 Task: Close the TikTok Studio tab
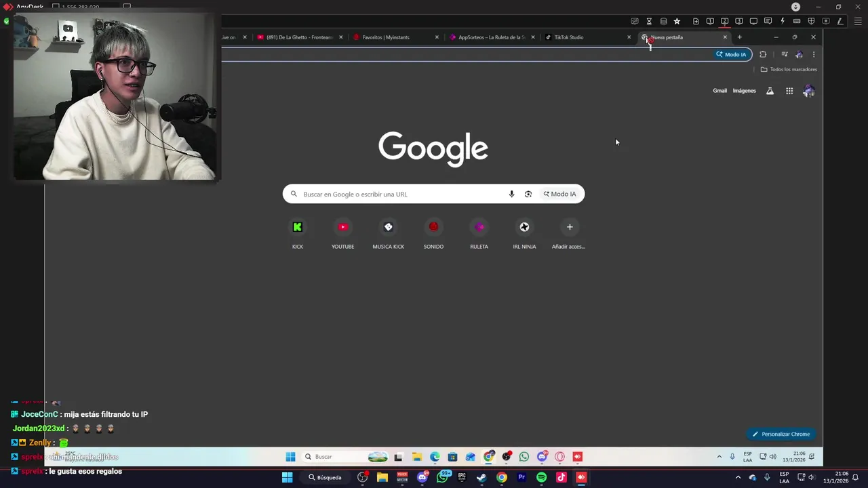(629, 37)
